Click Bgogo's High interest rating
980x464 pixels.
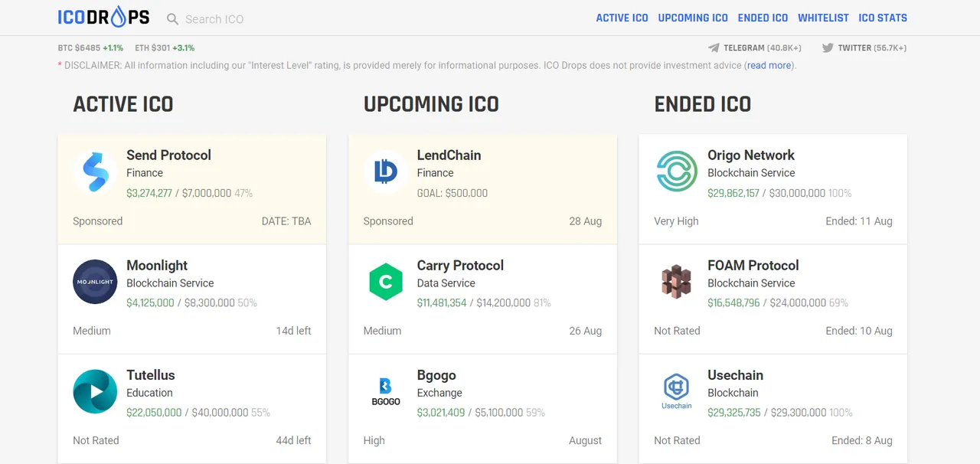pos(374,440)
